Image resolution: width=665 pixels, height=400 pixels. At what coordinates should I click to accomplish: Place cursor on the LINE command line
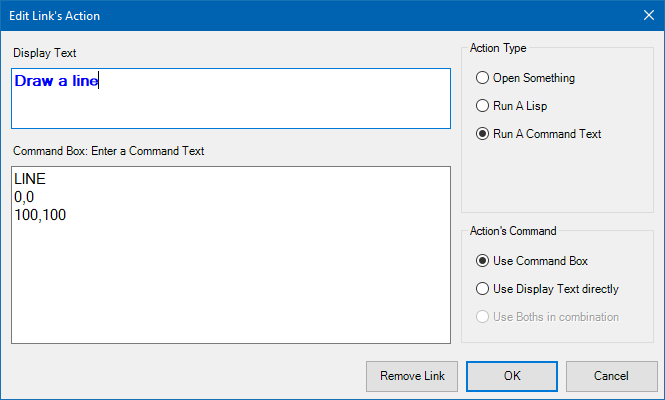tap(31, 179)
